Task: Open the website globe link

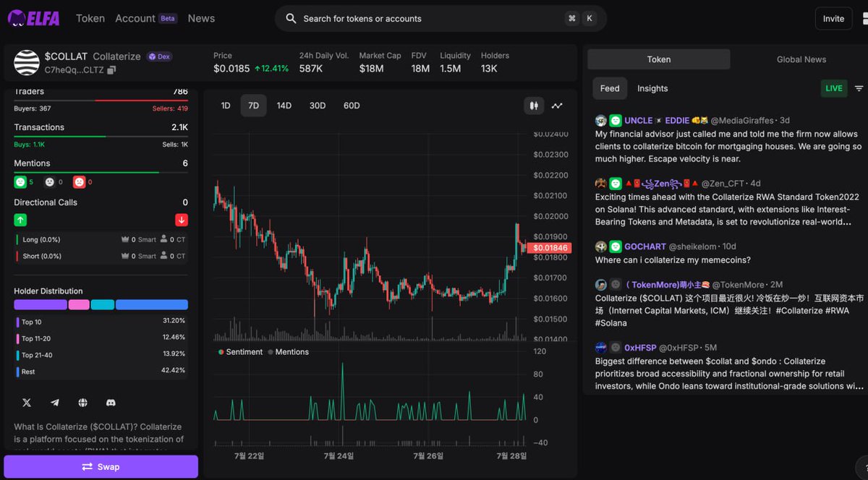Action: [x=82, y=403]
